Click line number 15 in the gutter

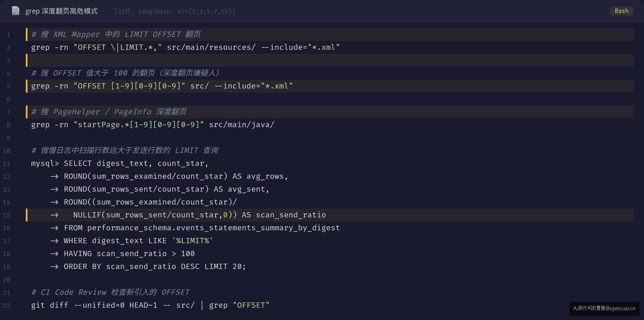(x=7, y=215)
